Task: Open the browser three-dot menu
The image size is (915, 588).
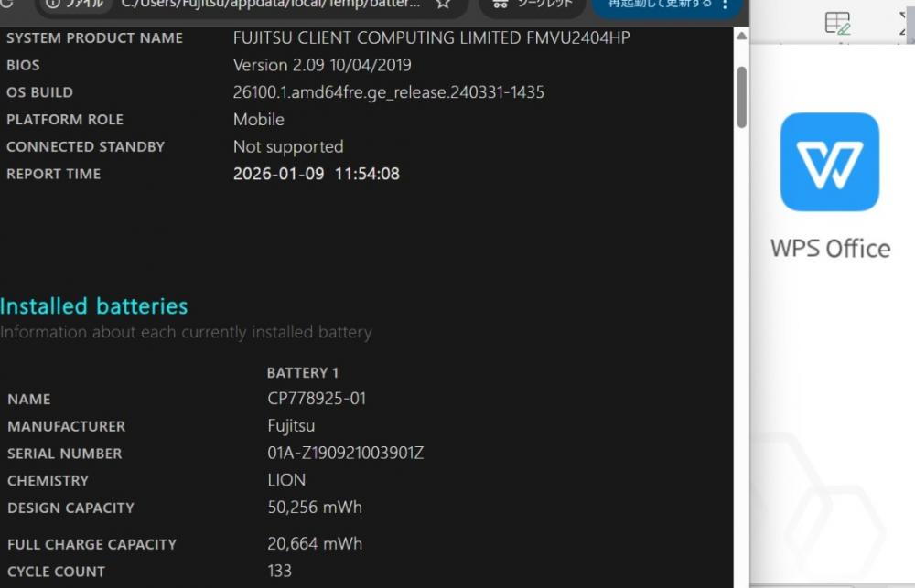Action: pos(725,5)
